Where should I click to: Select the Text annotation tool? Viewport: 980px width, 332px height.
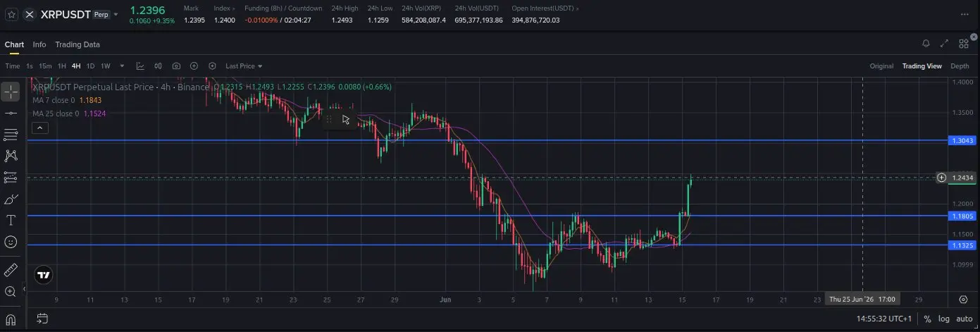[x=11, y=221]
